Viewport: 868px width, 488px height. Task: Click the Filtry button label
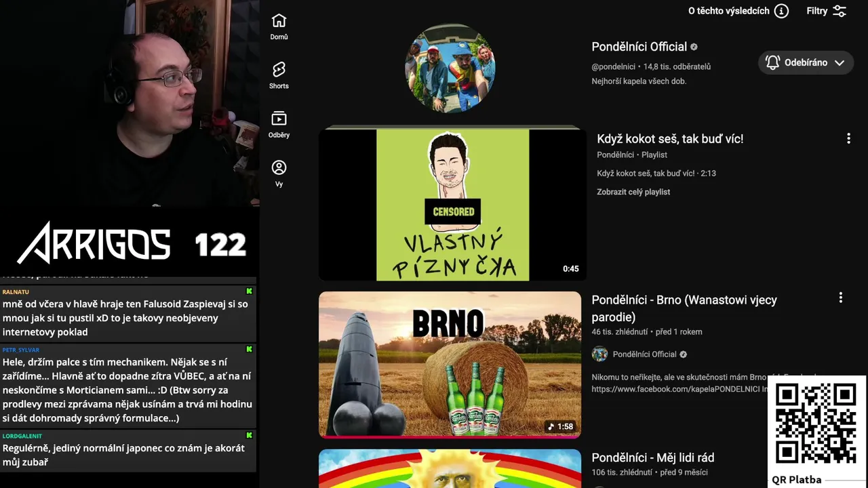point(816,11)
